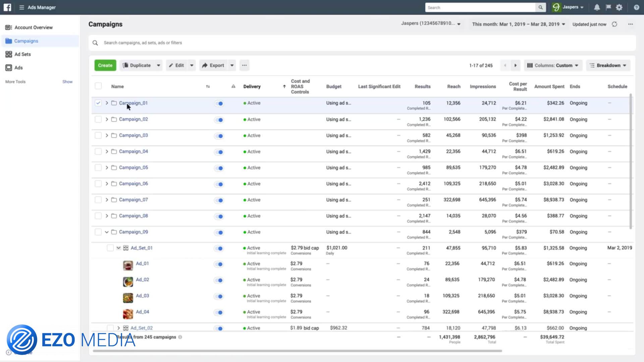The width and height of the screenshot is (644, 362).
Task: Collapse the Ad_Set_01 row
Action: pyautogui.click(x=118, y=248)
